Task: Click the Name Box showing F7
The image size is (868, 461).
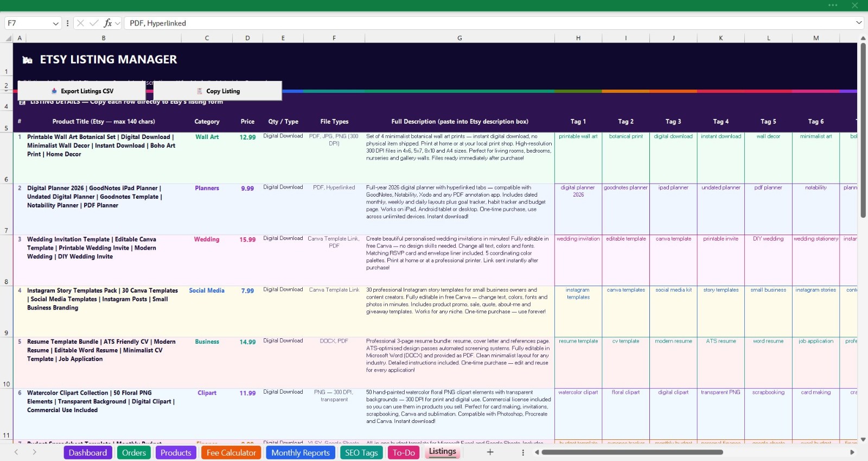Action: (28, 23)
